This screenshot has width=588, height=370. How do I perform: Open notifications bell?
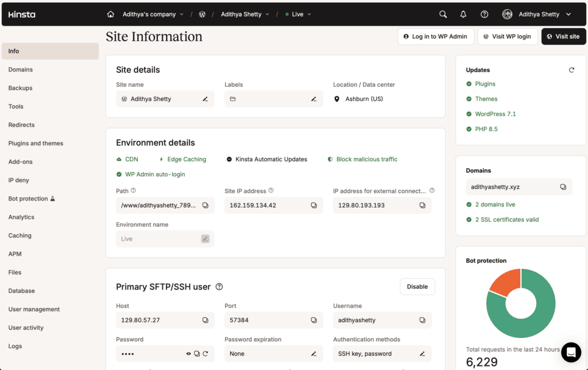pyautogui.click(x=463, y=14)
